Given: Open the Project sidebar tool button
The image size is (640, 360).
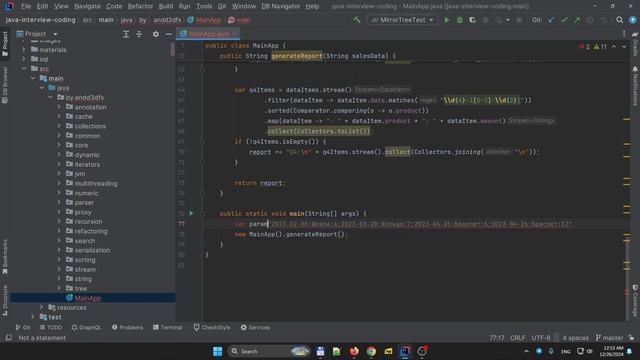Looking at the screenshot, I should tap(5, 44).
